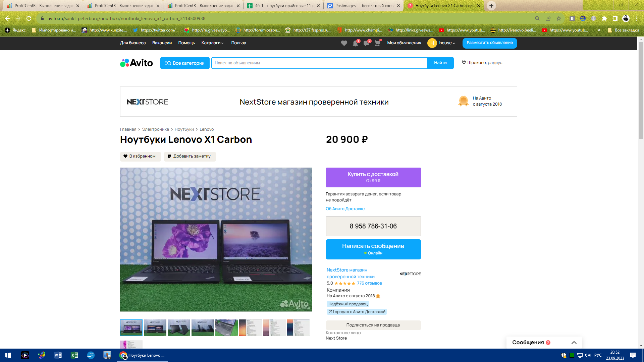Open notifications bell icon
Viewport: 644px width, 362px height.
click(355, 43)
